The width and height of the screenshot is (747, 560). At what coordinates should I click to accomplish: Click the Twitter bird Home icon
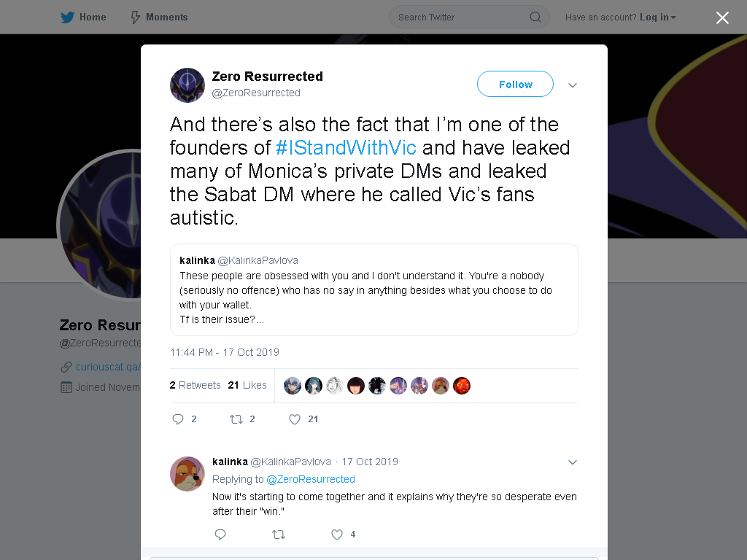click(x=67, y=17)
